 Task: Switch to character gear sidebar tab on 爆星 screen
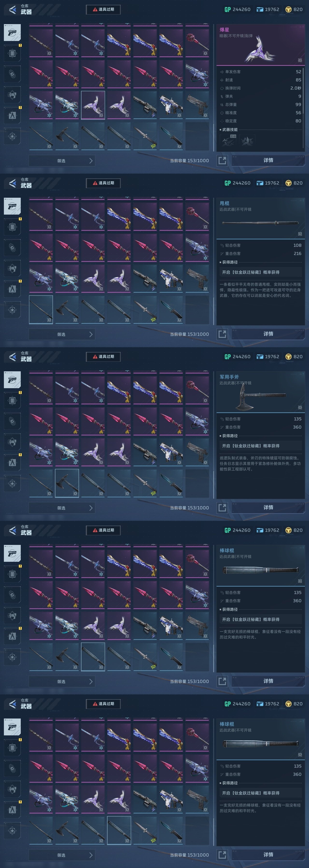pos(12,115)
